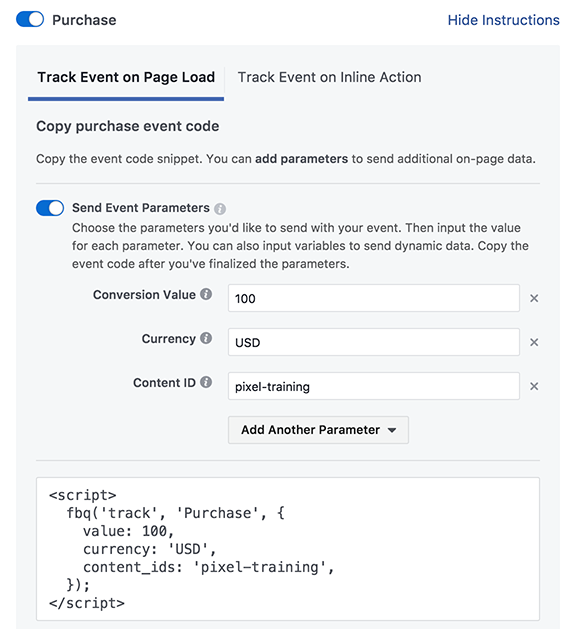Open the Currency info icon
Screen dimensions: 570x629
[x=206, y=339]
